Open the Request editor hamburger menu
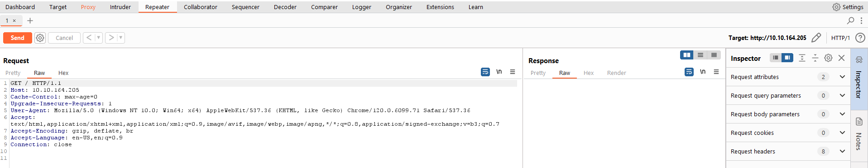The height and width of the screenshot is (168, 868). (513, 72)
